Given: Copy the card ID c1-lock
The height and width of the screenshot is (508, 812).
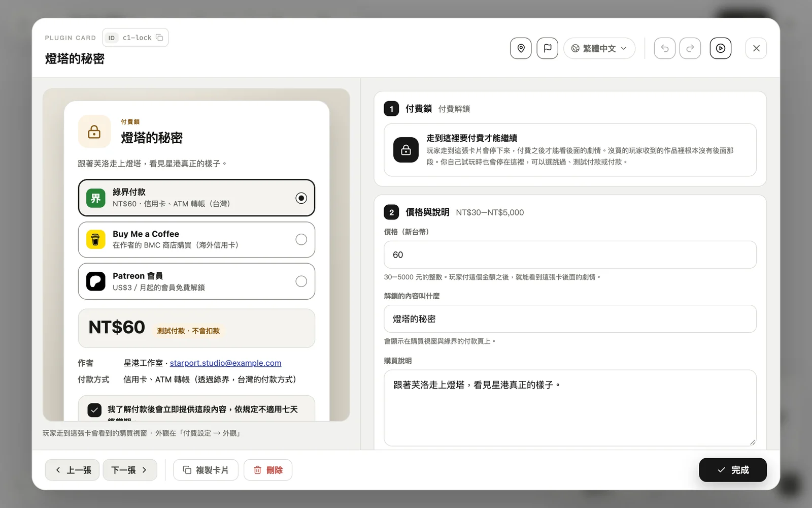Looking at the screenshot, I should pyautogui.click(x=159, y=38).
